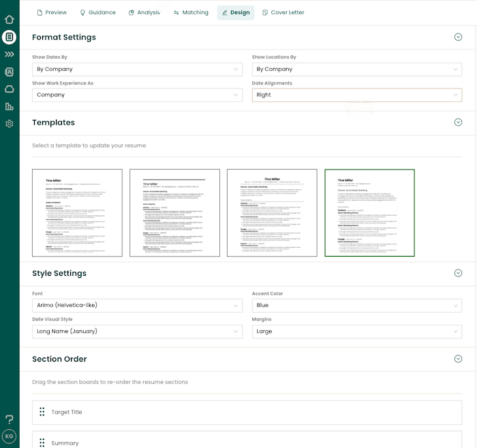
Task: Collapse the Section Order panel
Action: pyautogui.click(x=458, y=359)
